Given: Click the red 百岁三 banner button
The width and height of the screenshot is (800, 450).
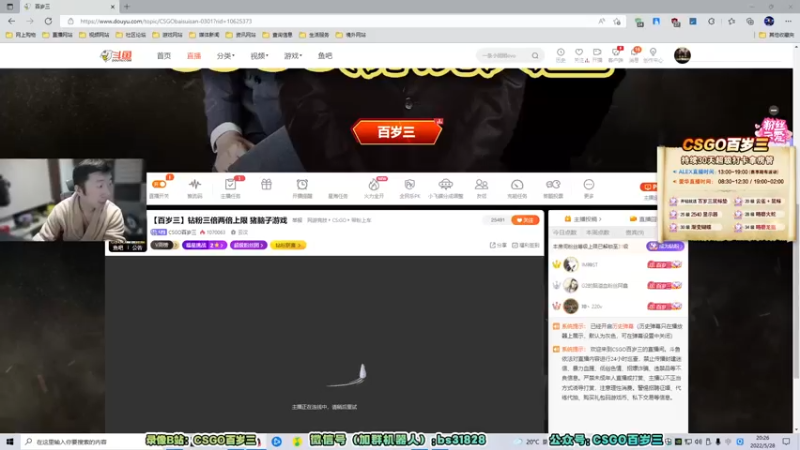Looking at the screenshot, I should (x=396, y=132).
